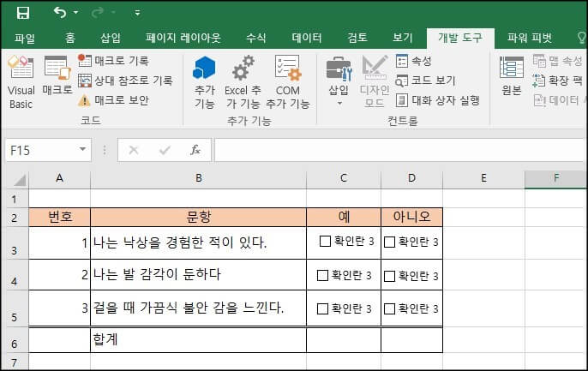This screenshot has height=371, width=588.
Task: Select the 번호 header cell
Action: tap(60, 217)
